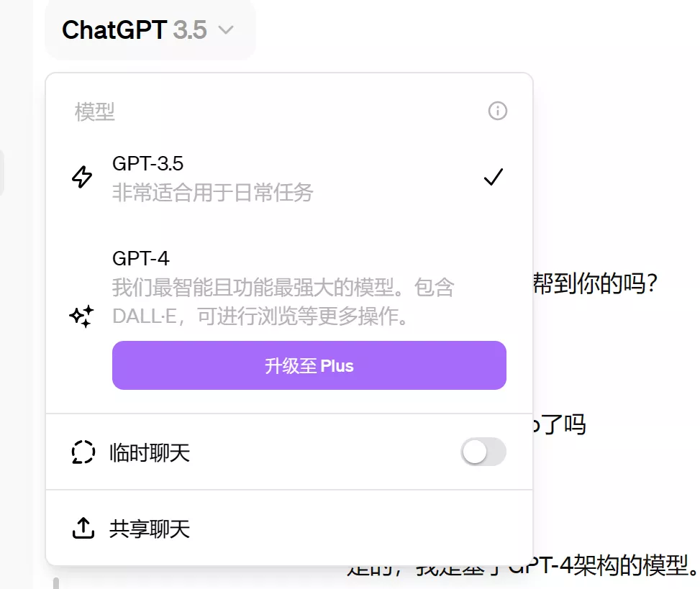Click the GPT-4 description text
This screenshot has width=700, height=589.
(283, 301)
